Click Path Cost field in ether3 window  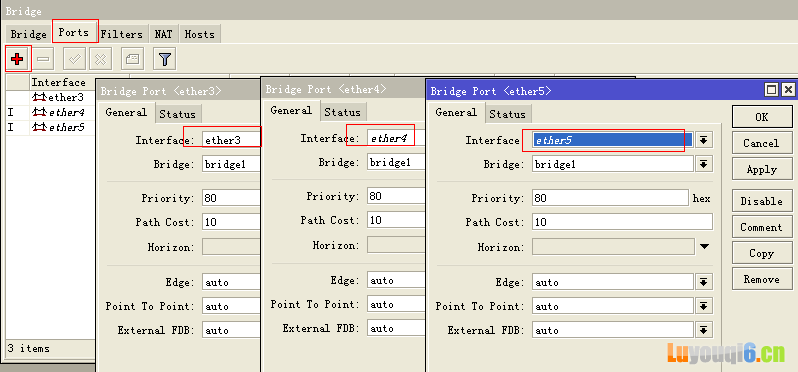coord(231,222)
